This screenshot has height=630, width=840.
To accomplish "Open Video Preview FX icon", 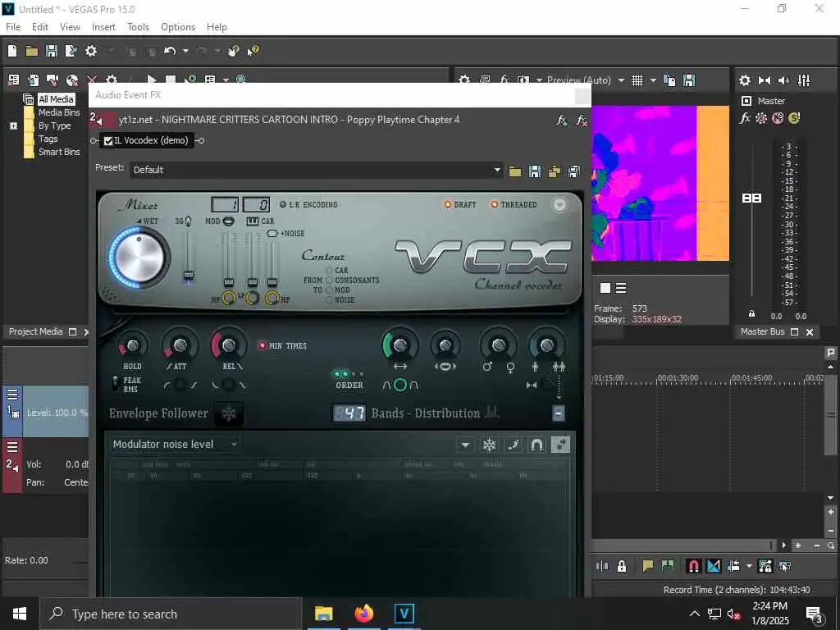I will [504, 80].
